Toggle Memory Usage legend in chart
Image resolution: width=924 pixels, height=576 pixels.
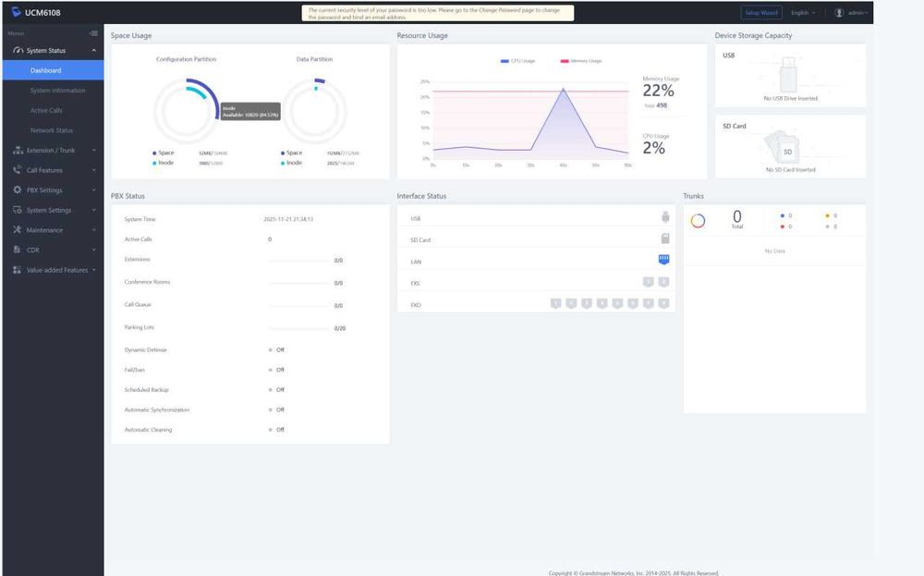coord(581,61)
